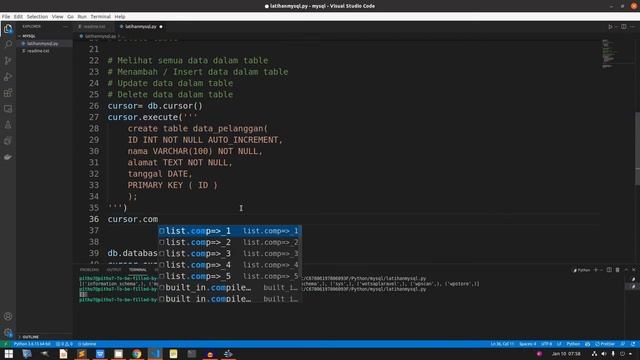
Task: Click latihanmysql.py breadcrumb item
Action: click(99, 36)
